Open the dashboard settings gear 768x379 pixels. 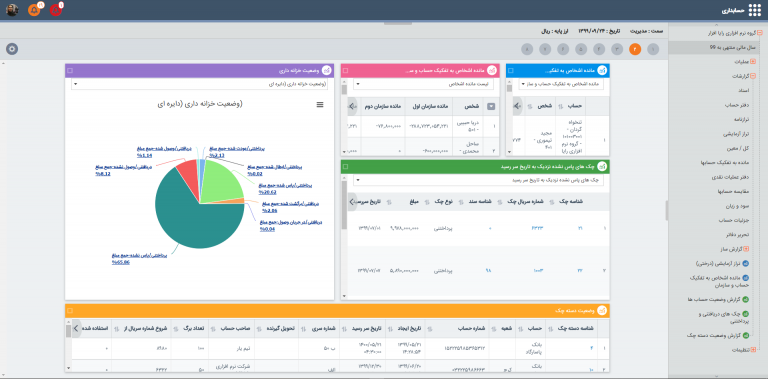(12, 49)
